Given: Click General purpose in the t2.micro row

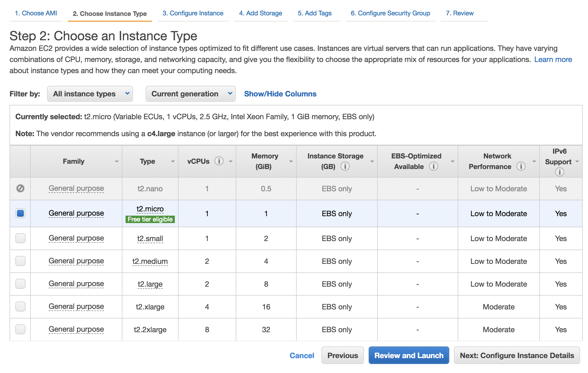Looking at the screenshot, I should click(76, 213).
